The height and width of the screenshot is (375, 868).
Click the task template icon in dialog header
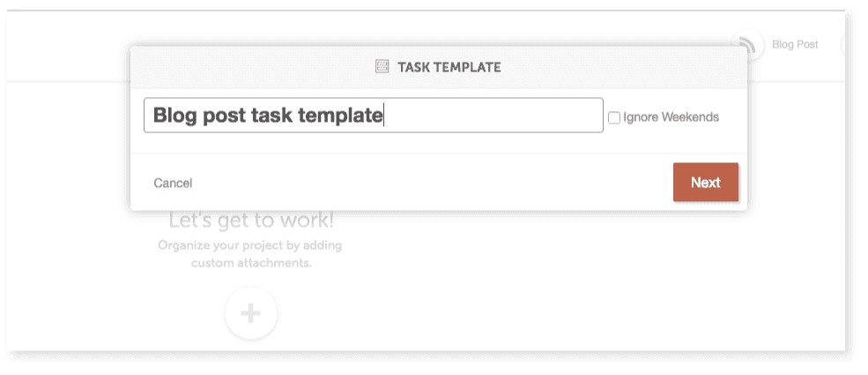382,67
